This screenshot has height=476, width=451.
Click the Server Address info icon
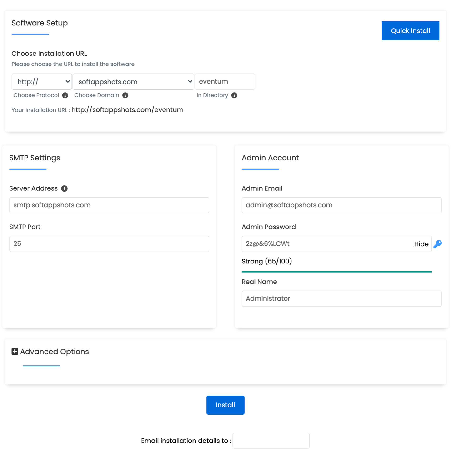64,188
